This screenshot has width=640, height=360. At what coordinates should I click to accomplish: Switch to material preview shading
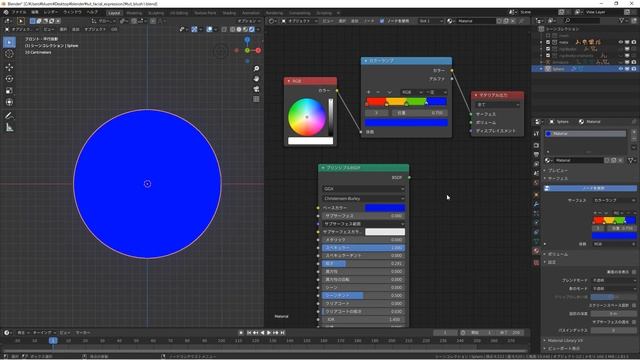245,29
